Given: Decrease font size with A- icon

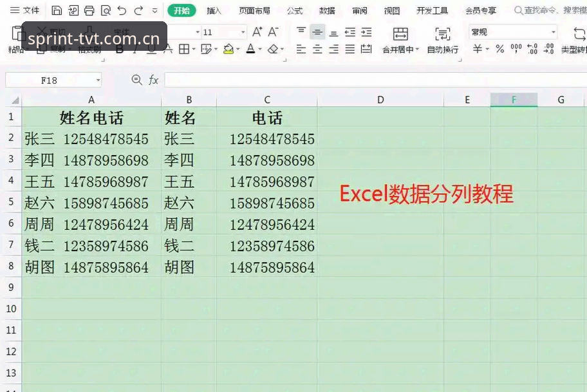Looking at the screenshot, I should point(274,32).
